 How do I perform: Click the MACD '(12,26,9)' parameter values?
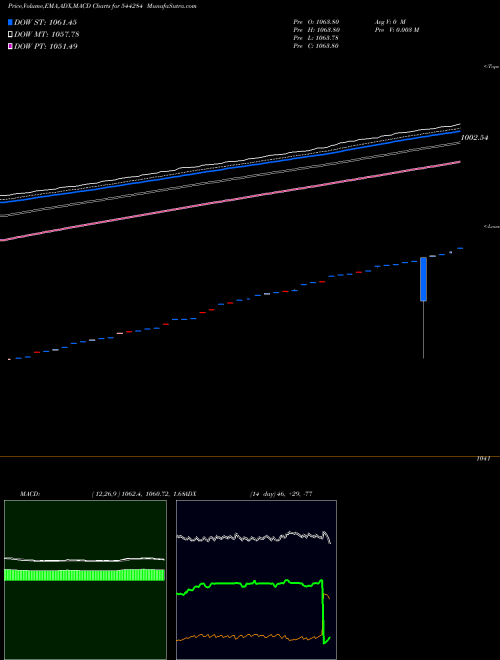[139, 494]
